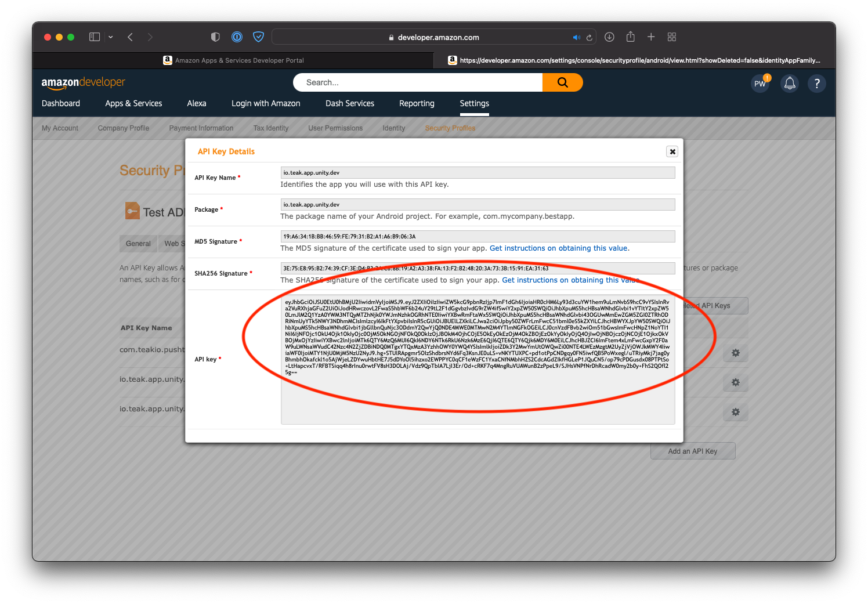This screenshot has height=604, width=868.
Task: Show the tab overview grid icon
Action: pyautogui.click(x=672, y=37)
